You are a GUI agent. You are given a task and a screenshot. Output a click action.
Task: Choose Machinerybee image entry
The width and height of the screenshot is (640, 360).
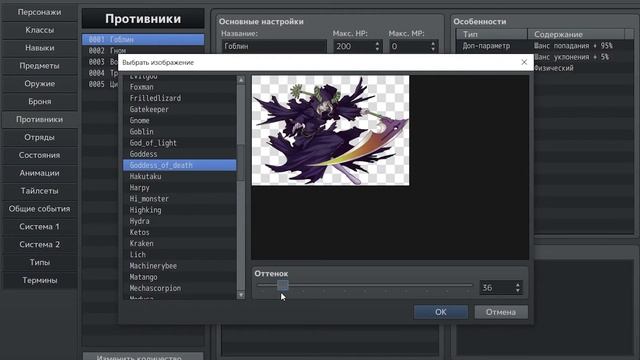pyautogui.click(x=180, y=266)
